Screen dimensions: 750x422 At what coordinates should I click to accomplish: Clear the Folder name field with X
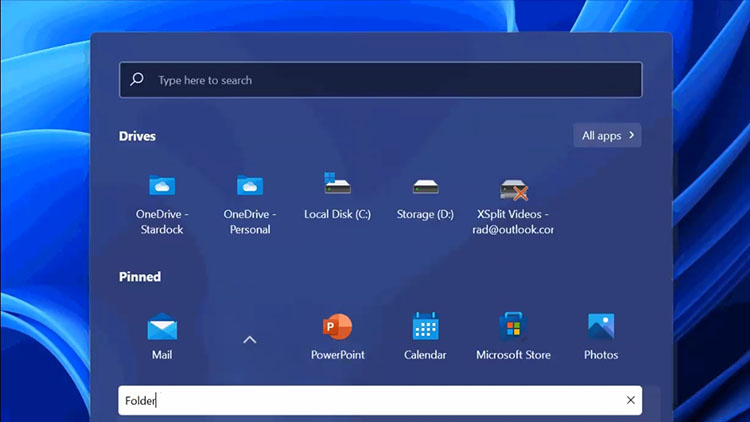pos(630,400)
